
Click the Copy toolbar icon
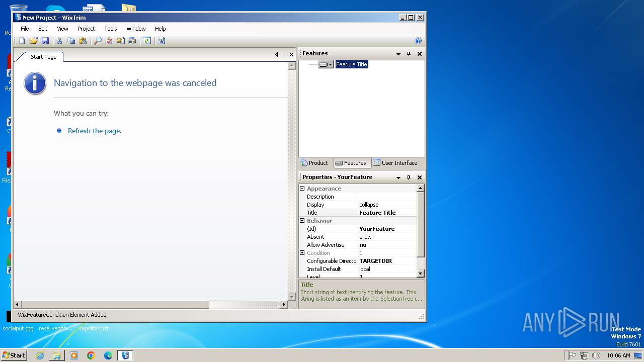[71, 41]
